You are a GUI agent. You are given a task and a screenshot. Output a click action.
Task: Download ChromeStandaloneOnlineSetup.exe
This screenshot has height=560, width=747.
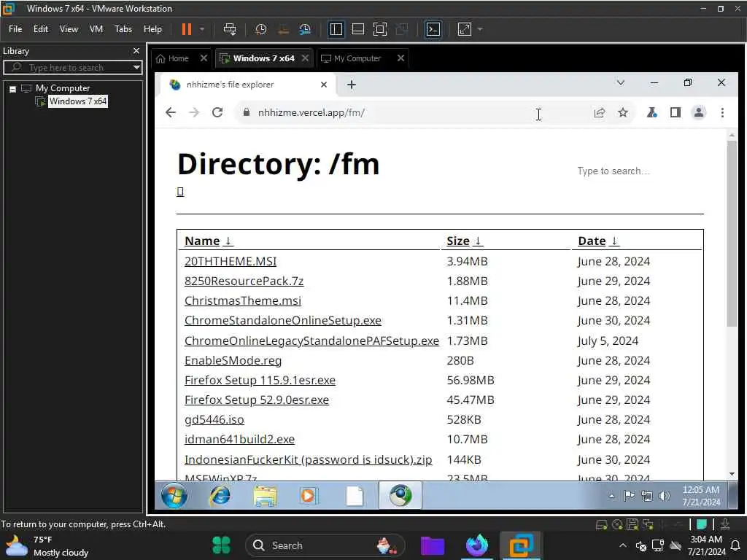283,321
